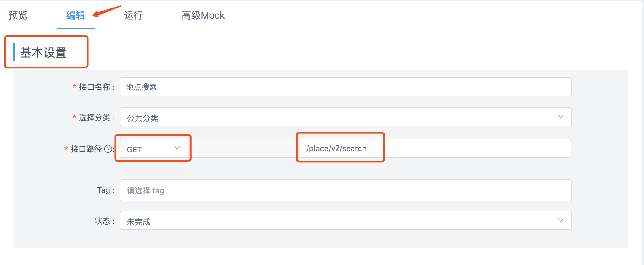Select the 编辑 tab
The width and height of the screenshot is (644, 265).
tap(76, 15)
